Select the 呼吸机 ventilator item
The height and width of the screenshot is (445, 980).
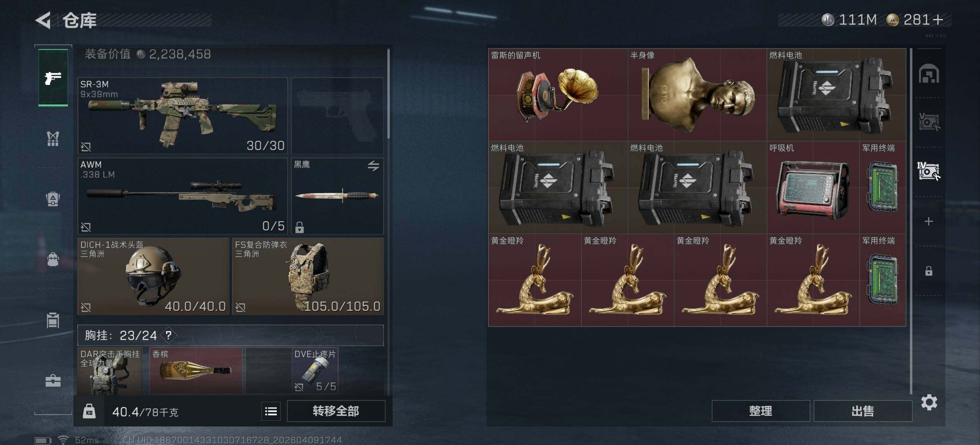click(x=813, y=188)
